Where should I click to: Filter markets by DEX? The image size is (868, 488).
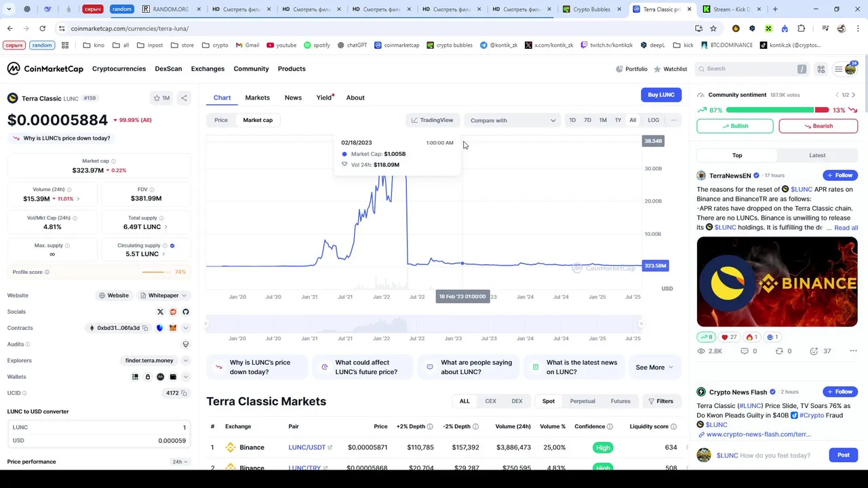tap(517, 401)
